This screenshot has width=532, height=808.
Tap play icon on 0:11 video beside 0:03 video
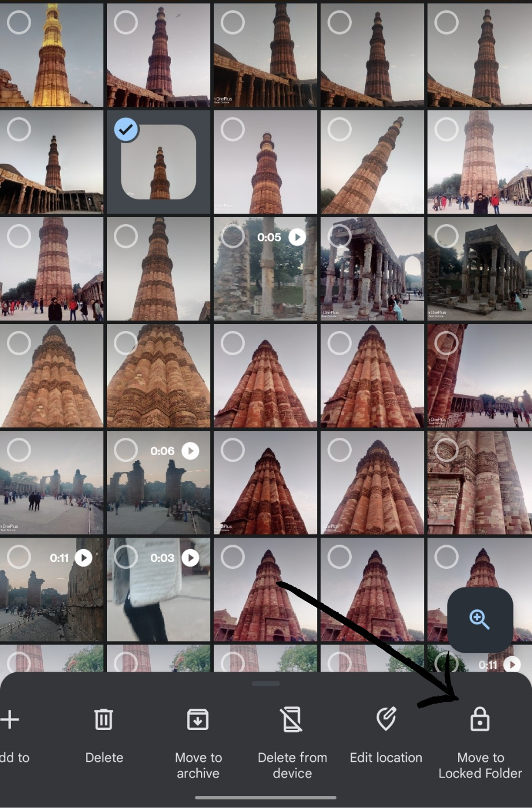click(x=83, y=558)
